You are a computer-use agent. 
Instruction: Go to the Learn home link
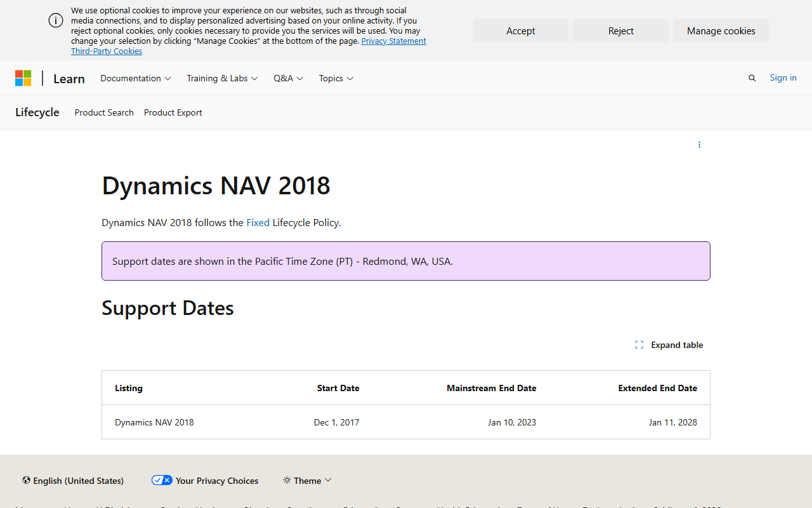69,78
